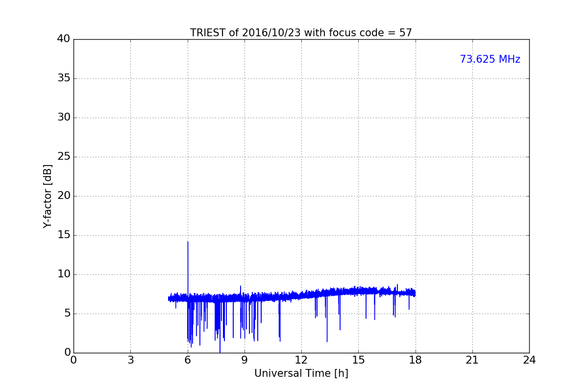Click y-axis tick label 5
The image size is (588, 392).
coord(67,314)
